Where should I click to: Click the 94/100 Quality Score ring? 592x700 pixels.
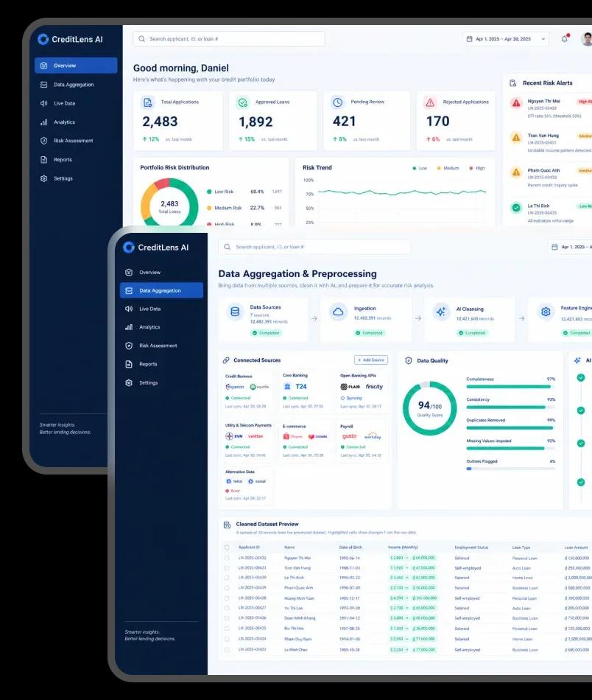(x=429, y=408)
